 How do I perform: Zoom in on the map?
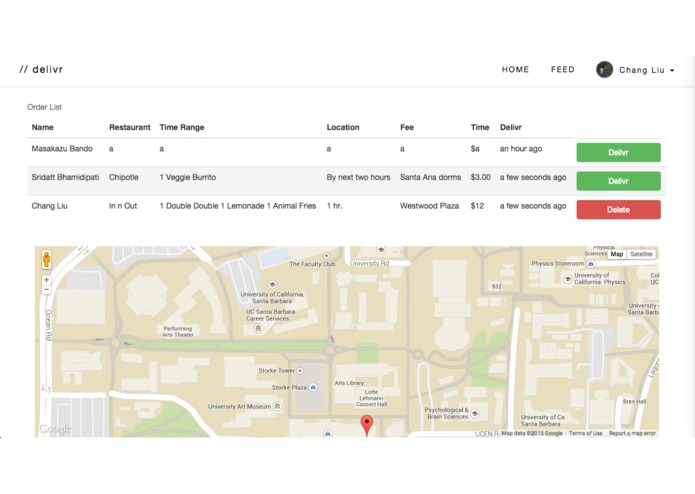coord(46,280)
